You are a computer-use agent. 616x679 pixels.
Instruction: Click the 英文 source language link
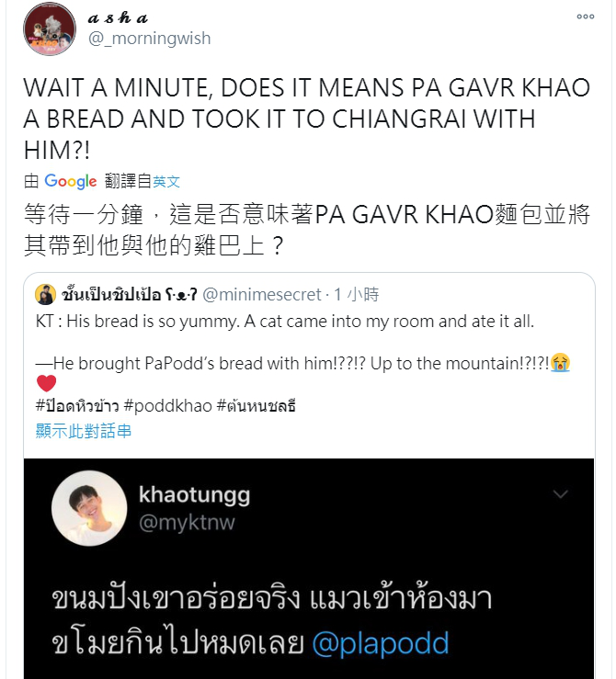click(x=166, y=181)
